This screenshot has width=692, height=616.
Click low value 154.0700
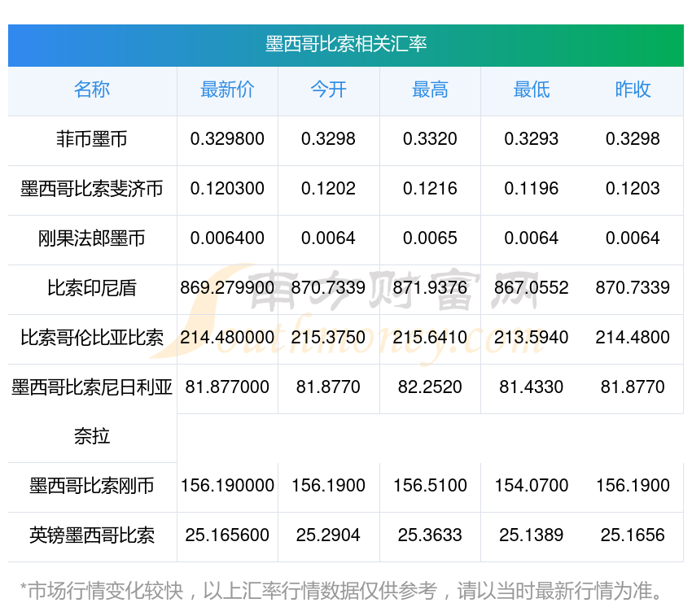click(532, 486)
